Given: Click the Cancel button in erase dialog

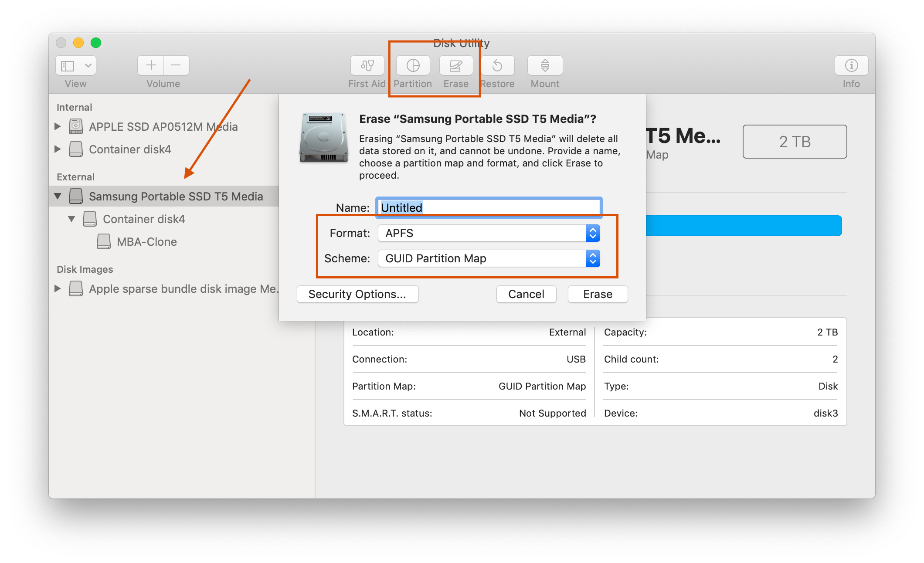Looking at the screenshot, I should tap(526, 294).
